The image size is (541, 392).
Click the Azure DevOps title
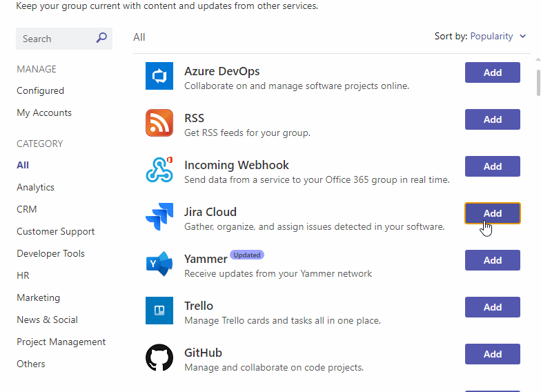[222, 71]
